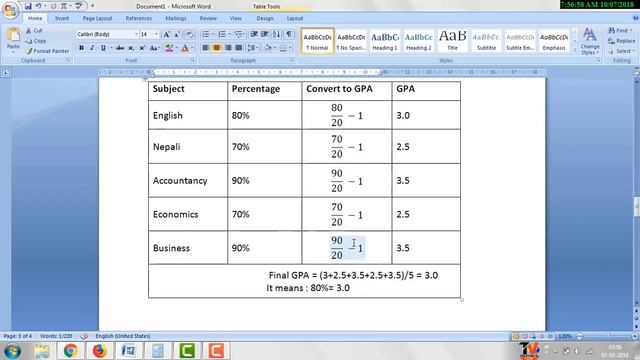Open the green Camtasia taskbar icon
The width and height of the screenshot is (640, 360).
(x=187, y=351)
